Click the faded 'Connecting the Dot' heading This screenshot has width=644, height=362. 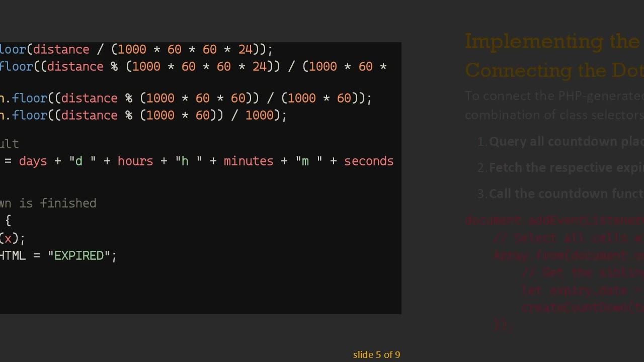[x=554, y=70]
